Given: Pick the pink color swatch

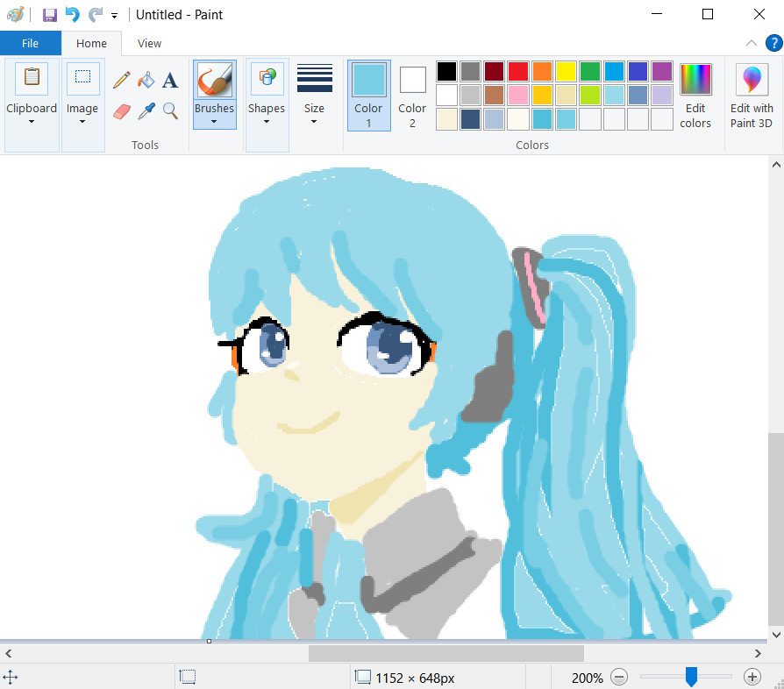Looking at the screenshot, I should pos(518,95).
